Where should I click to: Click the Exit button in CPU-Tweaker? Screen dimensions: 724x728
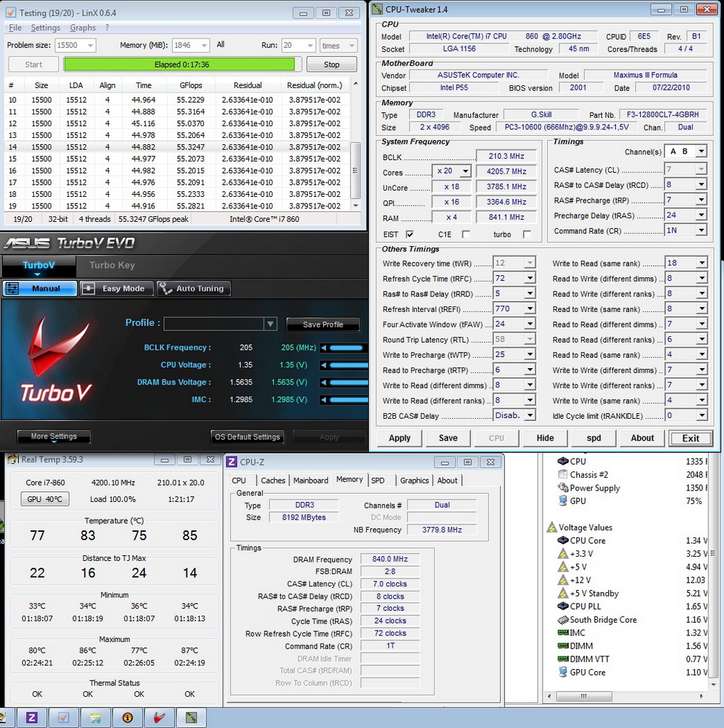pos(691,438)
